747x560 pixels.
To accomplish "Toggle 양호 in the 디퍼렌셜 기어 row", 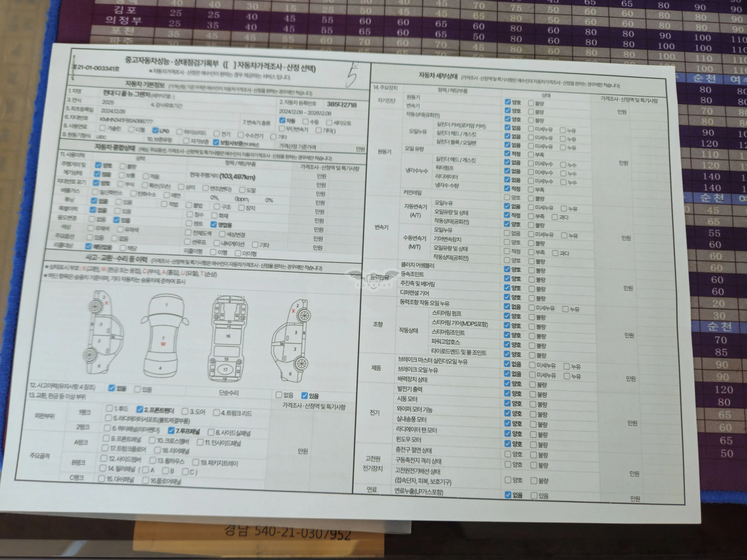I will point(507,297).
